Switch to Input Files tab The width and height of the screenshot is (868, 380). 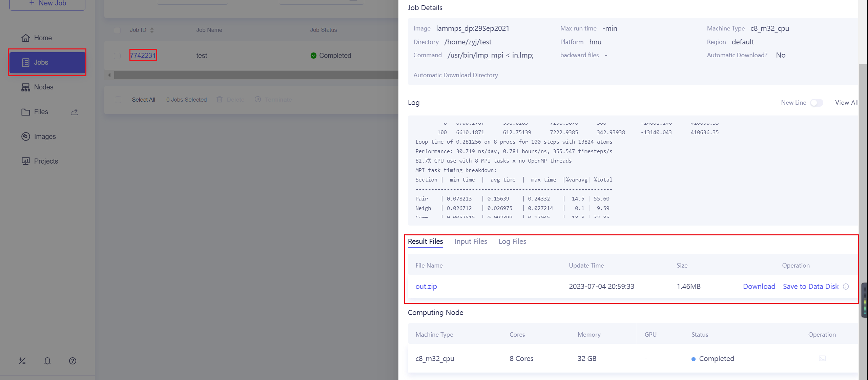coord(471,241)
